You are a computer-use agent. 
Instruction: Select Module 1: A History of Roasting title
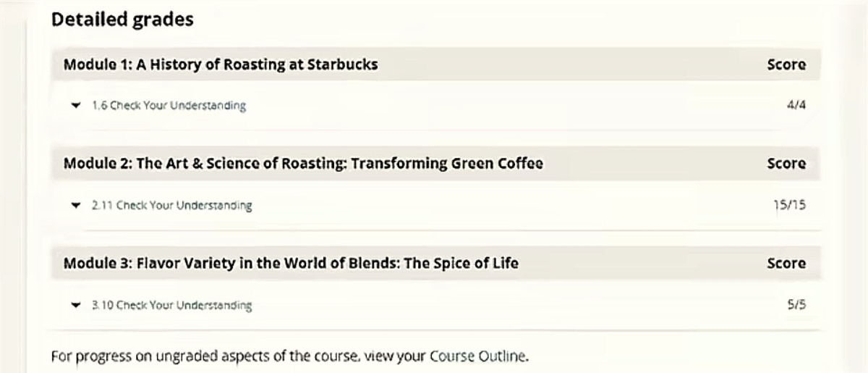coord(221,64)
